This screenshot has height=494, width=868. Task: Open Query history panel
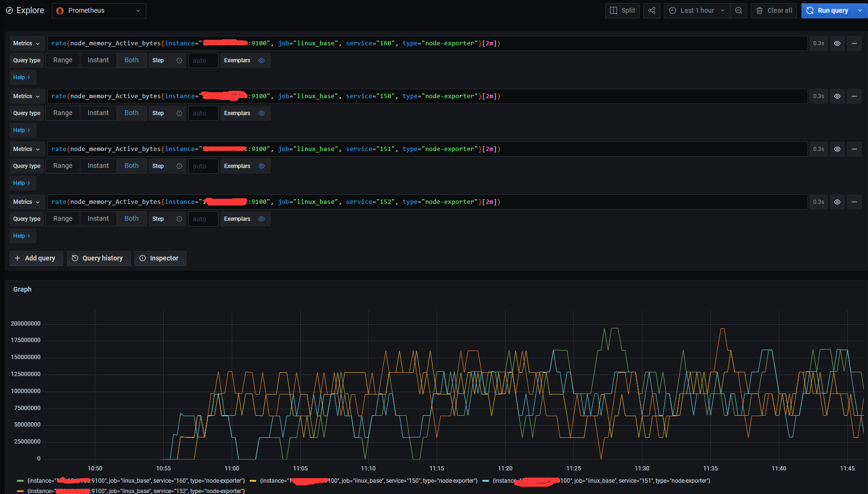(98, 258)
